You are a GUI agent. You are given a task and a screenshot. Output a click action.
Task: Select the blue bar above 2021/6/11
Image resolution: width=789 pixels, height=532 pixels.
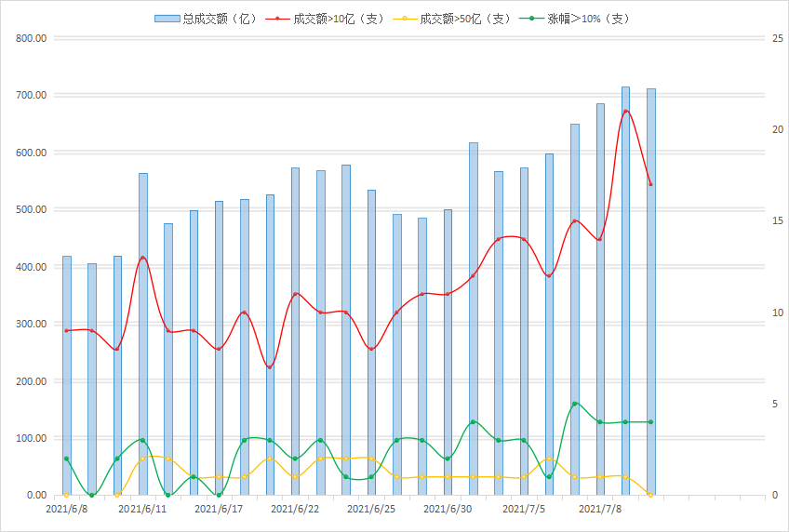click(143, 334)
